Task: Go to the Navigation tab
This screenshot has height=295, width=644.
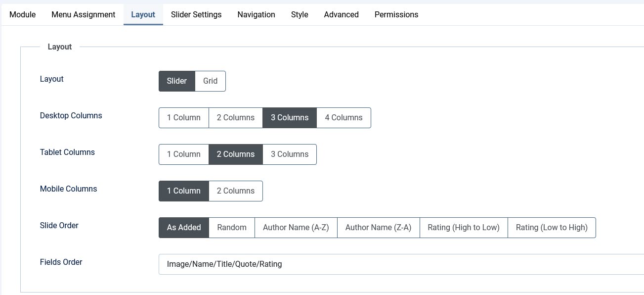Action: click(x=256, y=14)
